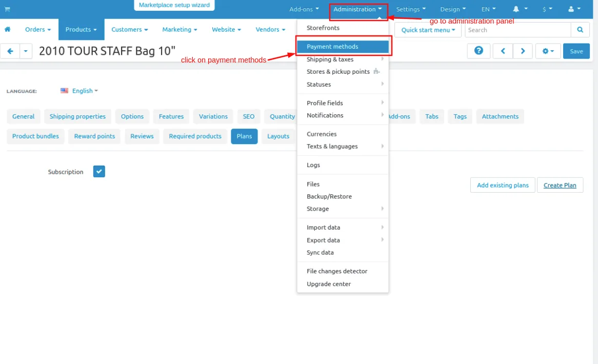Open the help question mark button
The height and width of the screenshot is (364, 598).
click(x=479, y=51)
